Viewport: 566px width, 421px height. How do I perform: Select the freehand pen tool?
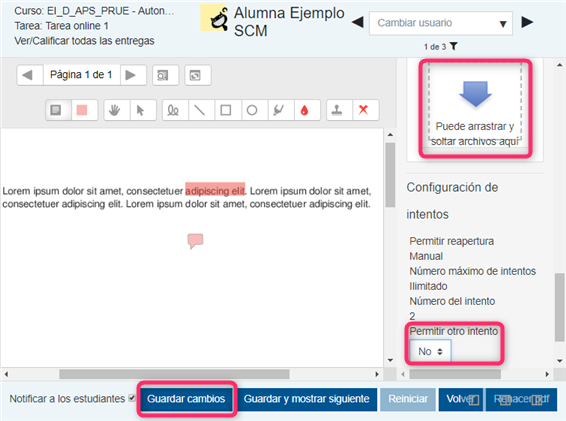175,110
